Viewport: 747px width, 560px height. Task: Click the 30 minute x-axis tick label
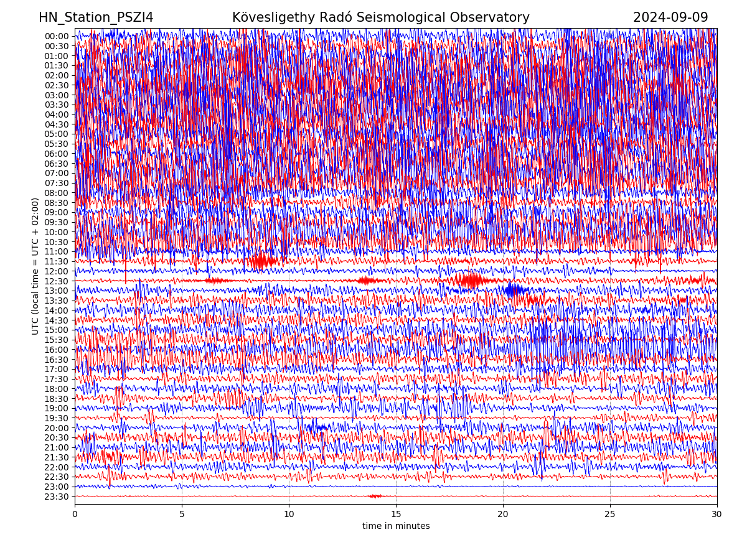(716, 515)
